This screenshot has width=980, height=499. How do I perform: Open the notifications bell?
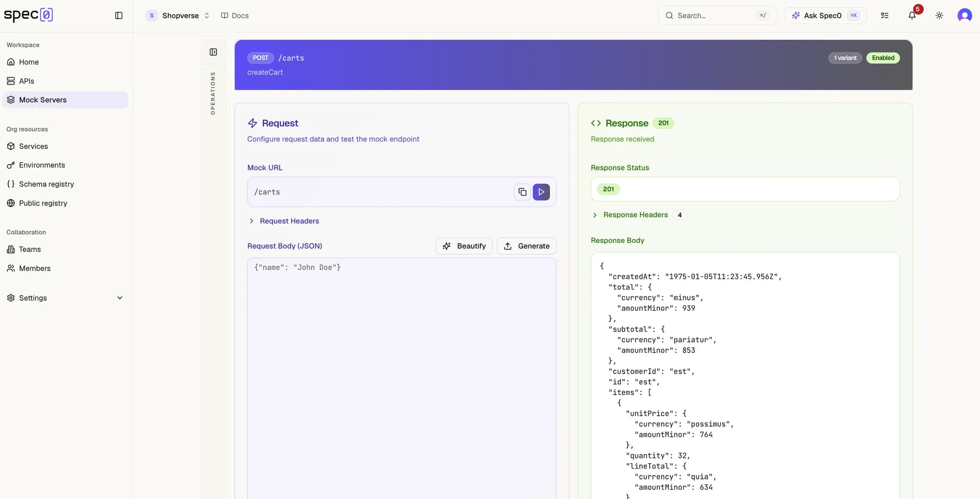[x=912, y=16]
